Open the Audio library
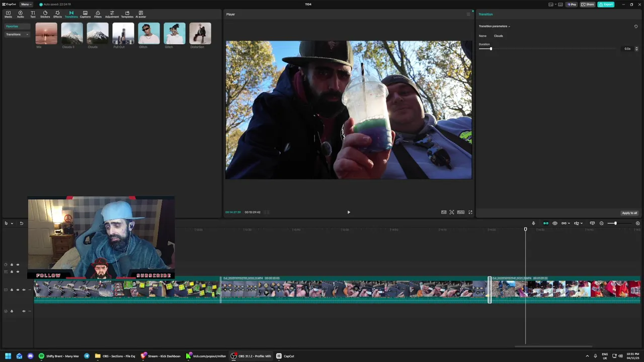 tap(21, 14)
